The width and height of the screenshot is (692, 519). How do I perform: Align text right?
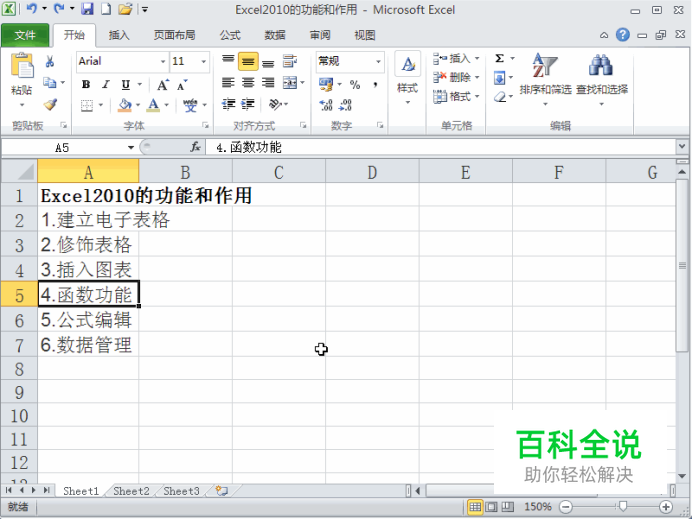268,83
